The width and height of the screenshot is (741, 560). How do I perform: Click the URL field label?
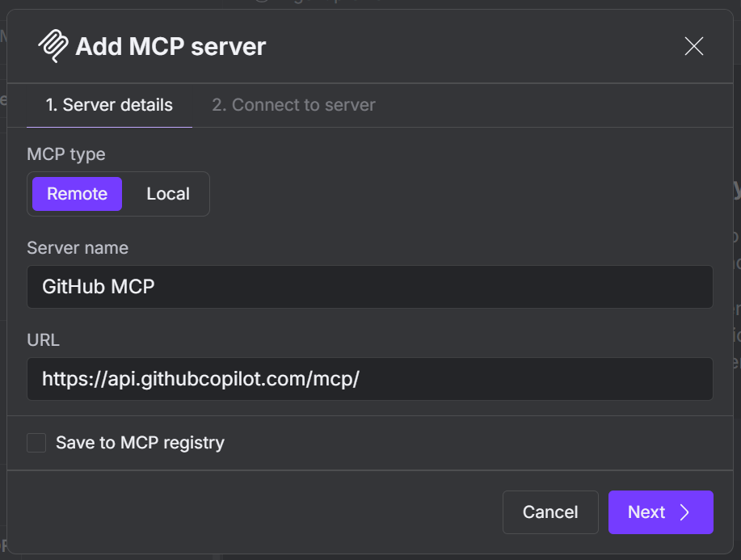(x=43, y=340)
